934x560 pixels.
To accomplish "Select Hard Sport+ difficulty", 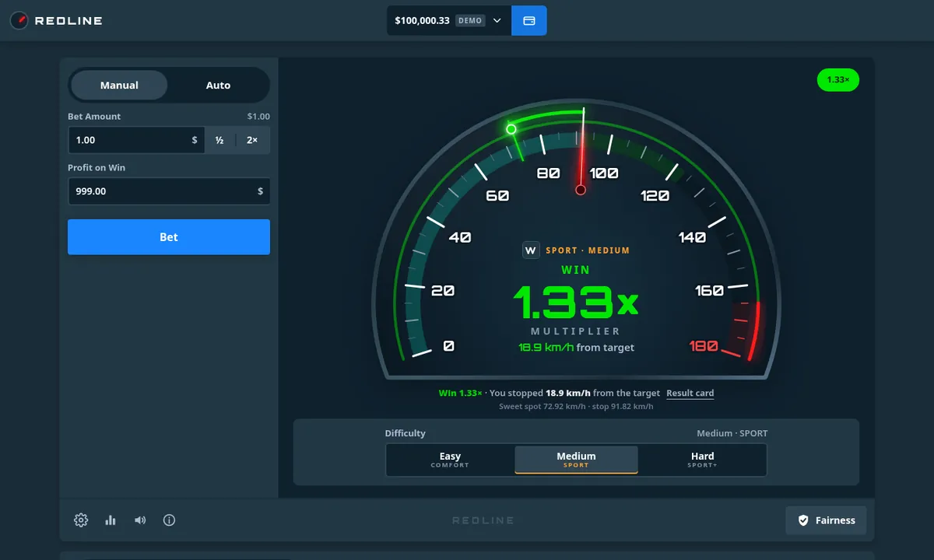I will (x=702, y=460).
